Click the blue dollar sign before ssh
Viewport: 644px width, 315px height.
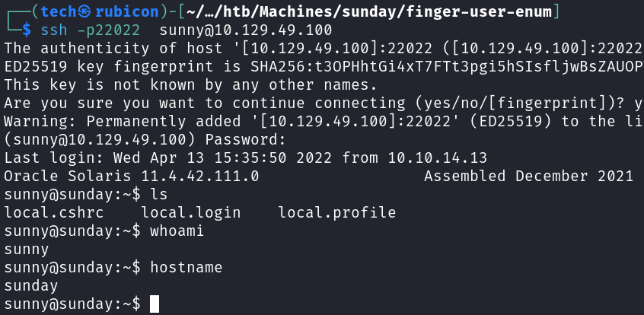coord(27,30)
